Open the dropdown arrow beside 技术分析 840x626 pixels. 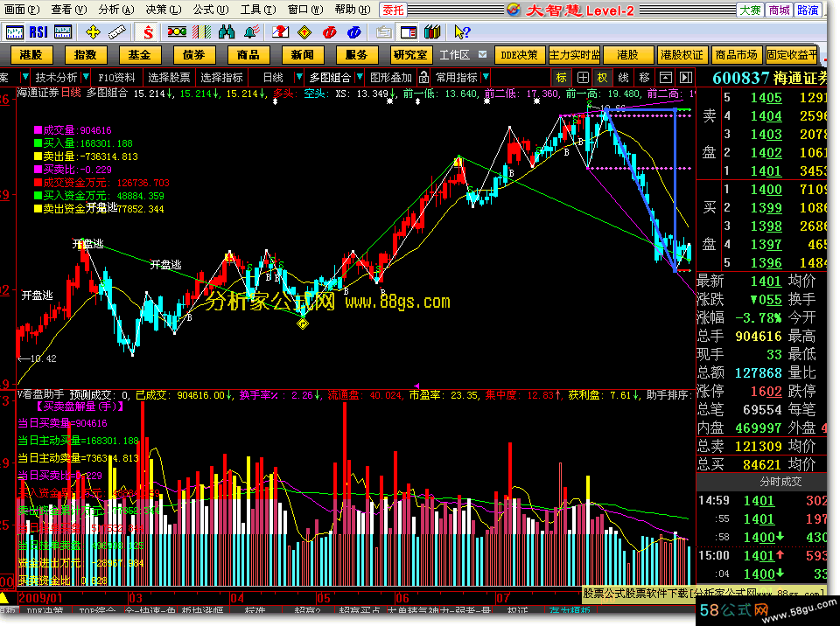click(x=86, y=78)
